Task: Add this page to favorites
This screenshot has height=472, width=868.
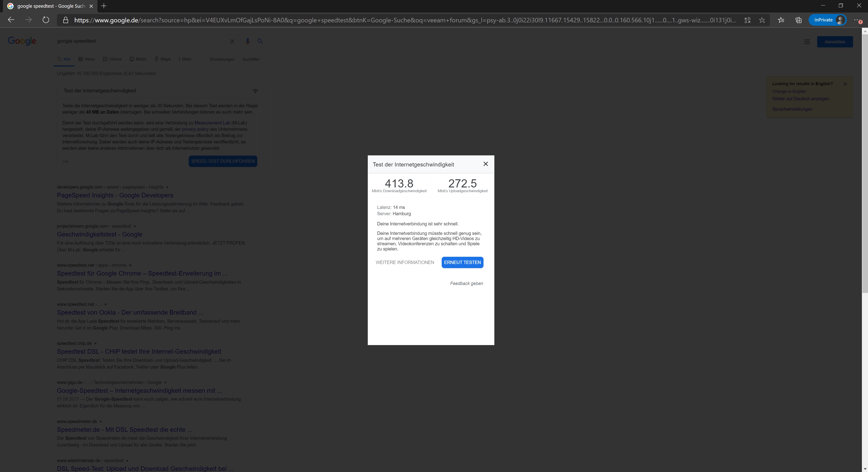Action: 762,20
